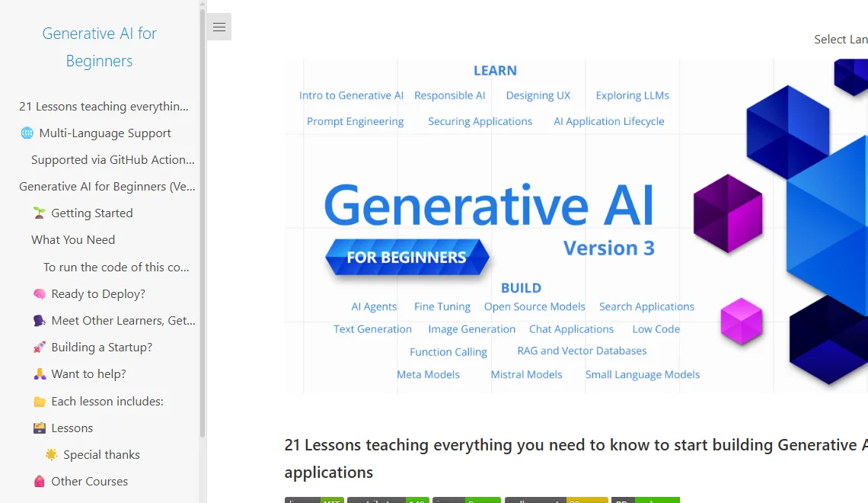Open the globe Multi-Language Support entry
The image size is (868, 503).
[x=96, y=133]
